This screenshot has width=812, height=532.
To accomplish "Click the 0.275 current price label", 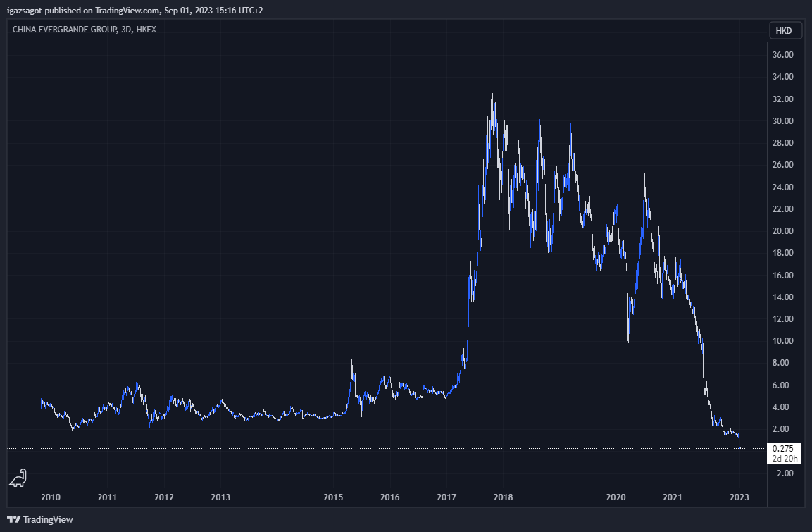I will [x=782, y=449].
